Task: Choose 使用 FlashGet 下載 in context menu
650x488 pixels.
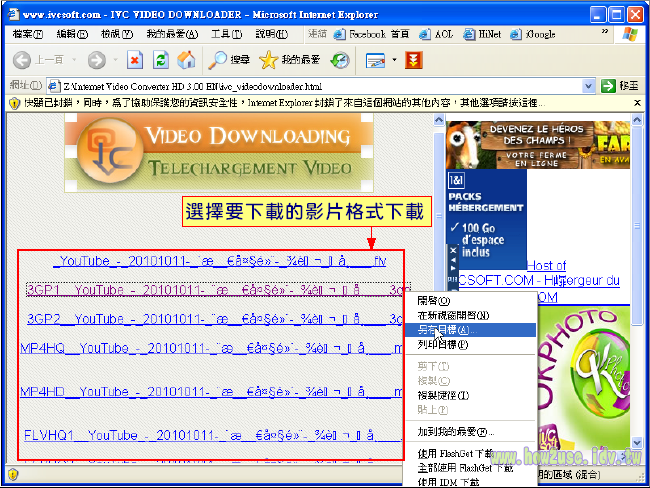Action: [470, 454]
